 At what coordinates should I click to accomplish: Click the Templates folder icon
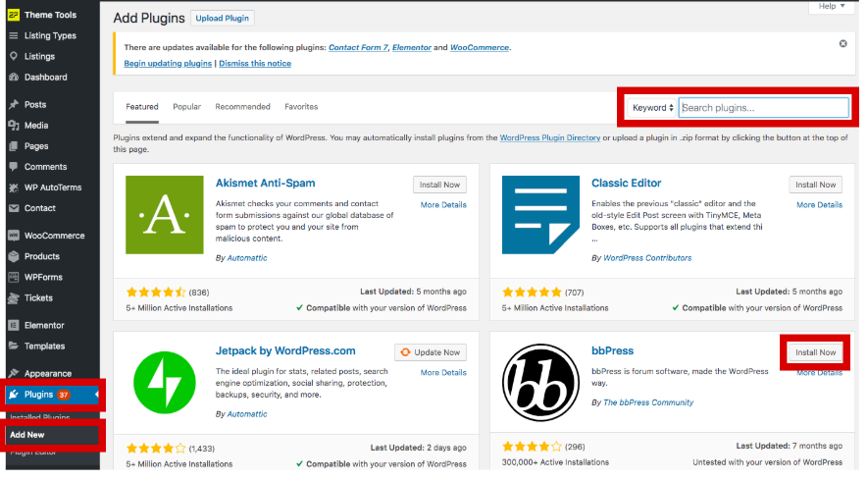tap(14, 346)
